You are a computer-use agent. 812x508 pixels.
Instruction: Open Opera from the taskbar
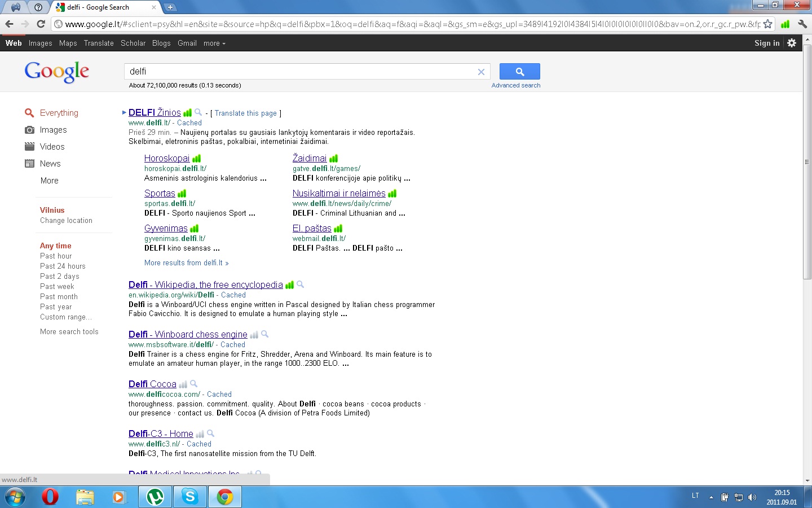click(x=50, y=497)
